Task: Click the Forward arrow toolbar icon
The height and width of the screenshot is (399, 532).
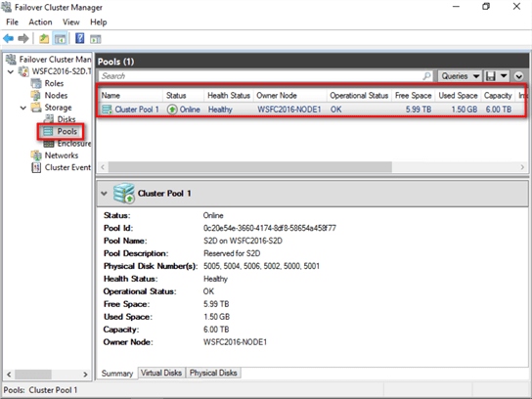Action: [23, 38]
